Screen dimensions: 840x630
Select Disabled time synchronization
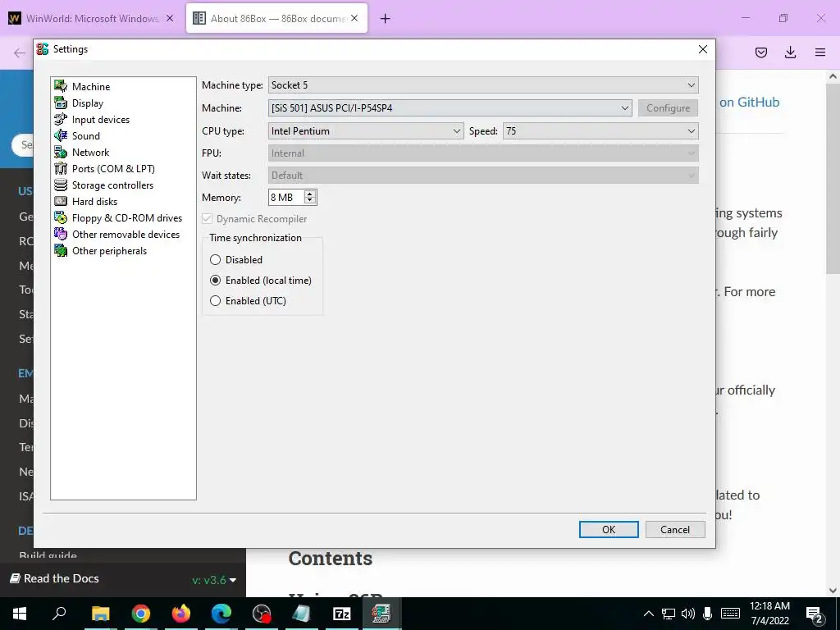pos(236,260)
